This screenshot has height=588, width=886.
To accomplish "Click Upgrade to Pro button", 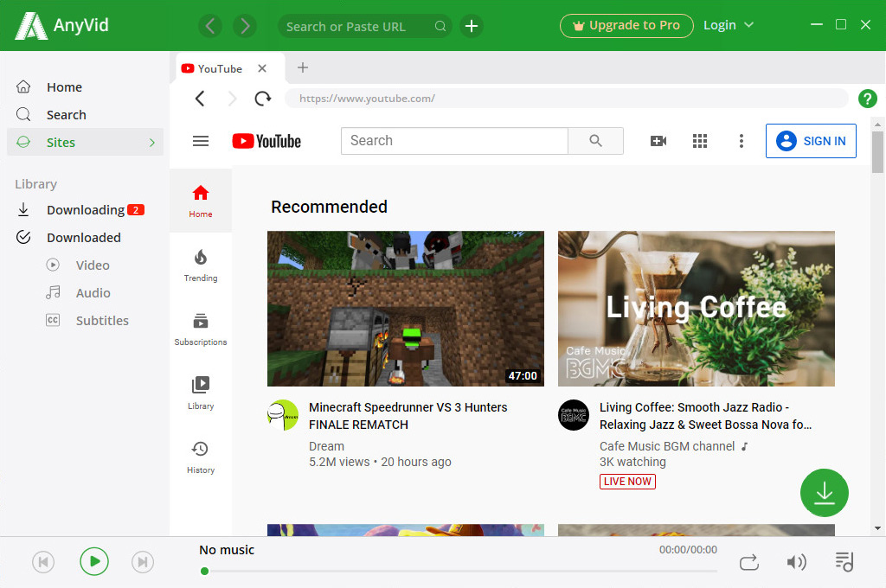I will click(626, 26).
